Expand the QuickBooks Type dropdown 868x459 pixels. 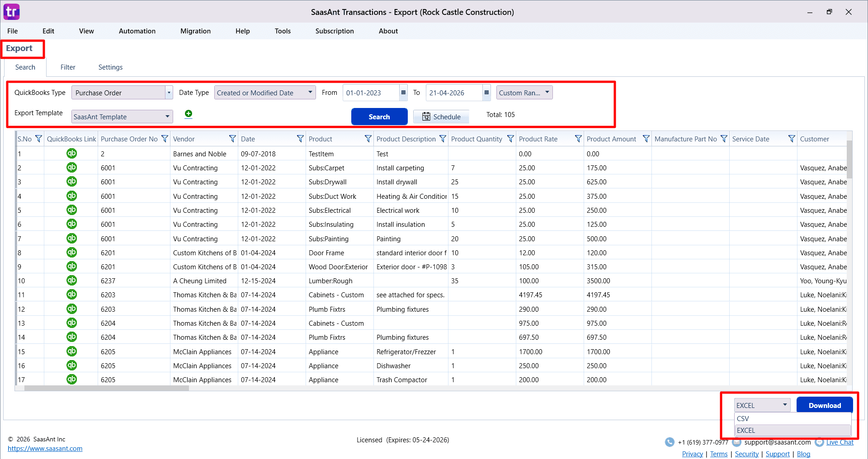(x=169, y=93)
